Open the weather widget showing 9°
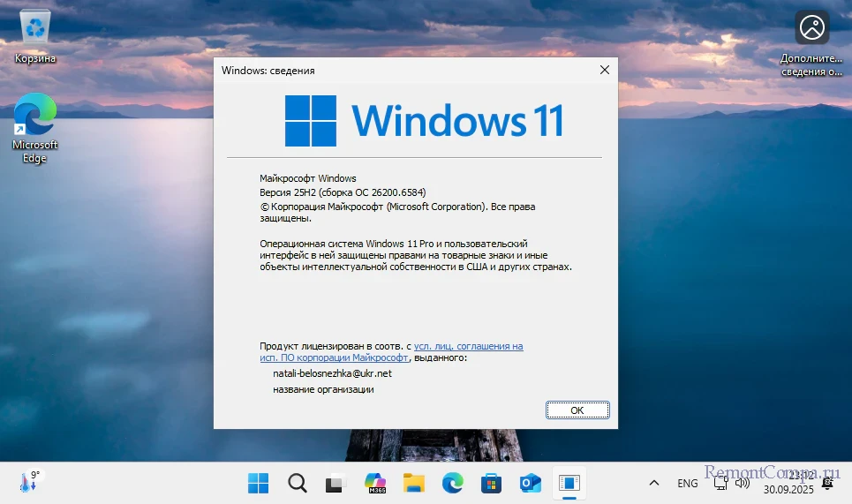852x504 pixels. [x=29, y=482]
